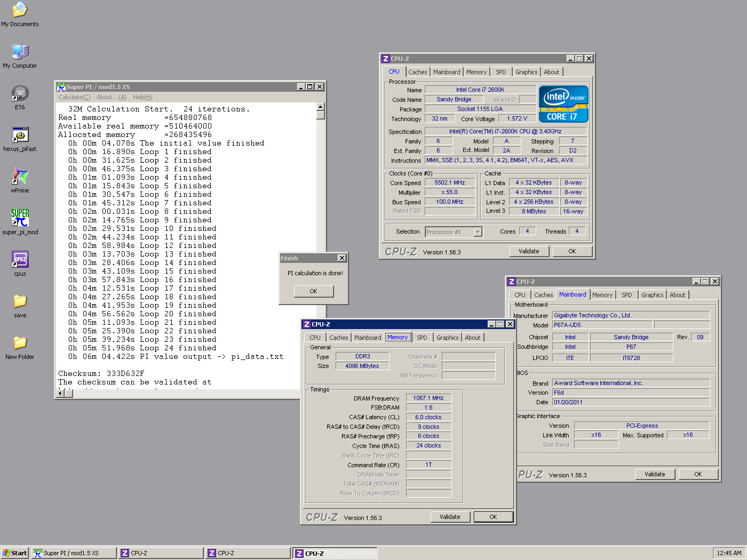Click OK in the Mainboard window

(698, 474)
